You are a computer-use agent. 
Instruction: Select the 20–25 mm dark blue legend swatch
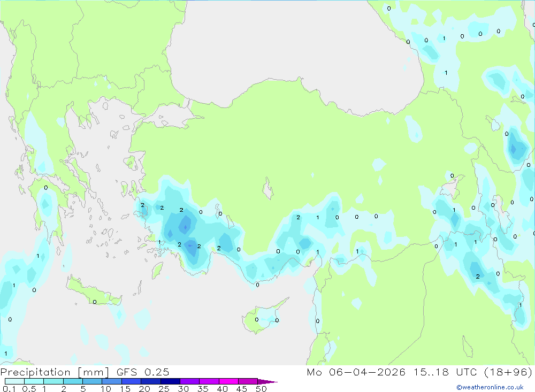point(151,381)
